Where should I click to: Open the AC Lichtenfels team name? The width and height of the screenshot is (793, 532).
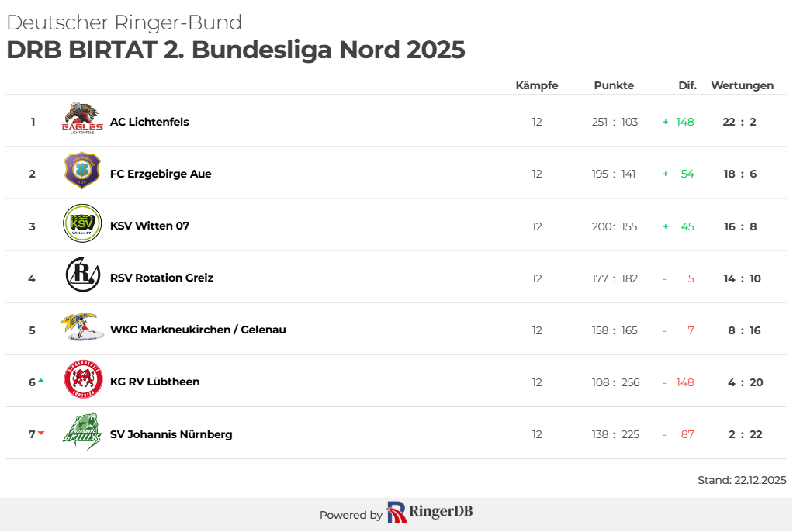150,122
